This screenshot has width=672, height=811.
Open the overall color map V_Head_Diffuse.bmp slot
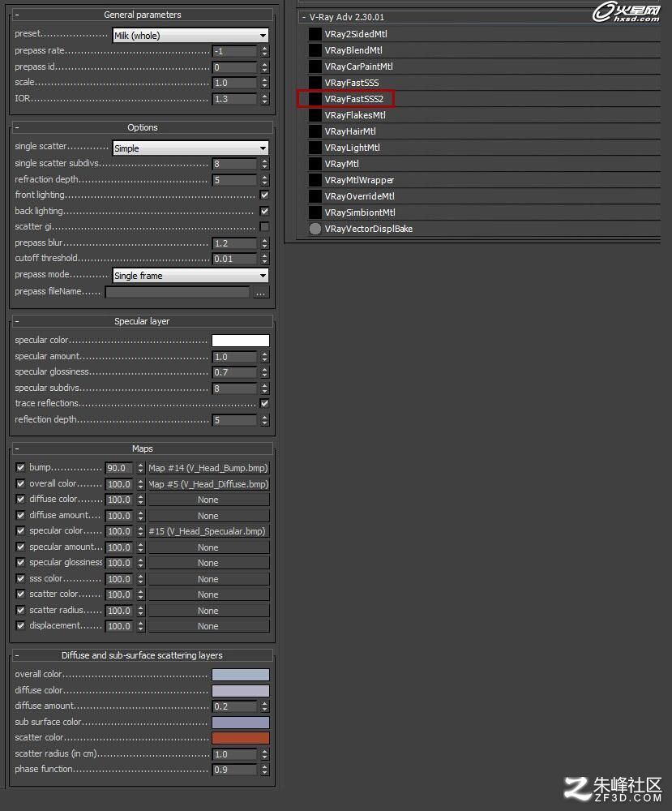(x=208, y=484)
